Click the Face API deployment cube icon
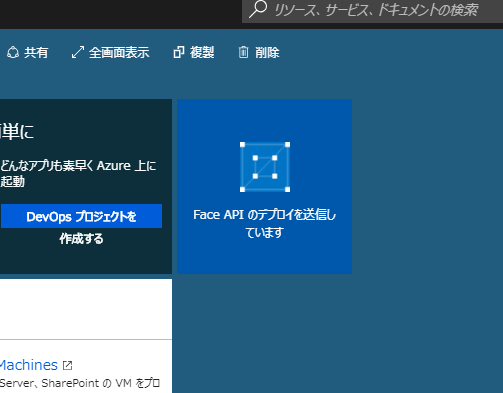The image size is (503, 393). [265, 167]
